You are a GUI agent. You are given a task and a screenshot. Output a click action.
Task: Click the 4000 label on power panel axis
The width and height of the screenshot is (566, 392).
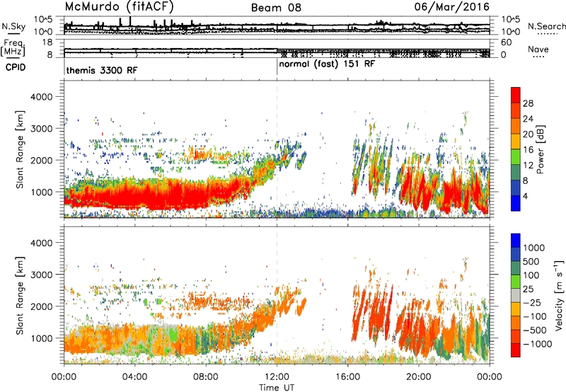41,97
